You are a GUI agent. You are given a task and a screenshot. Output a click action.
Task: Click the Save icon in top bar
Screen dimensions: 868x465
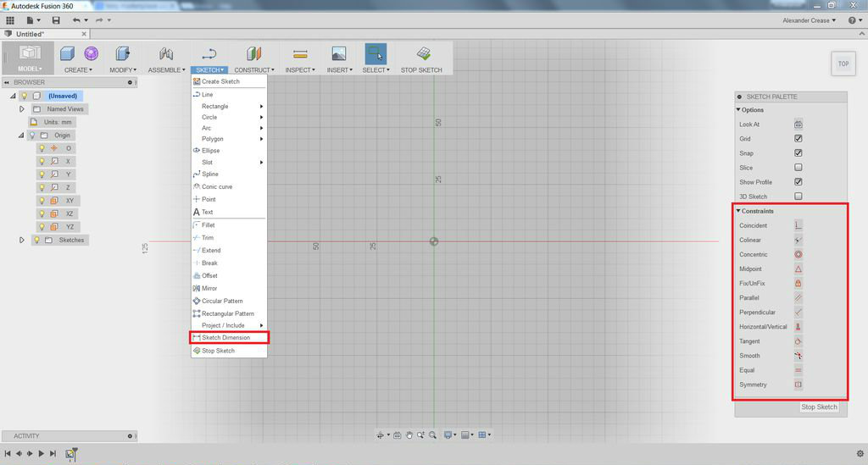56,20
